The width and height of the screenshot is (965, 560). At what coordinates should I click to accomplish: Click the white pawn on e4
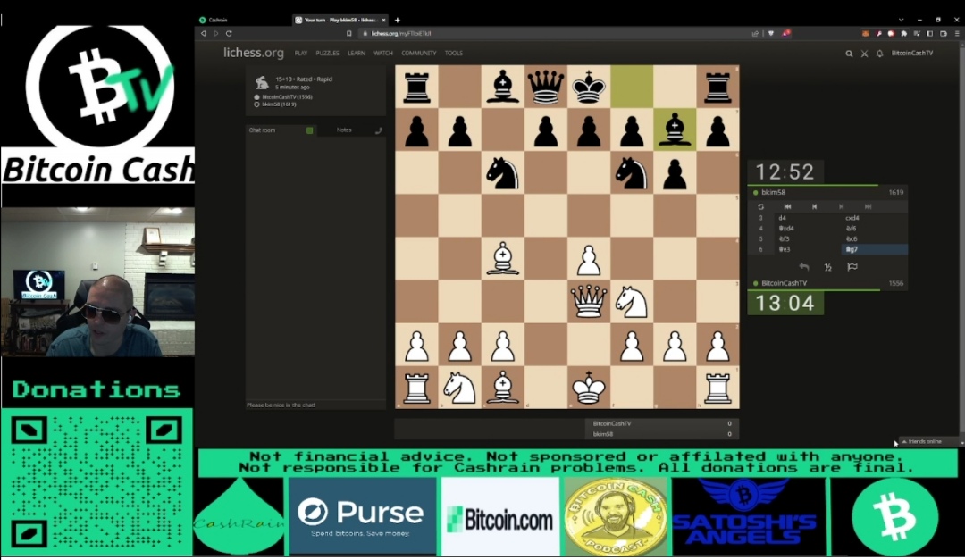589,258
